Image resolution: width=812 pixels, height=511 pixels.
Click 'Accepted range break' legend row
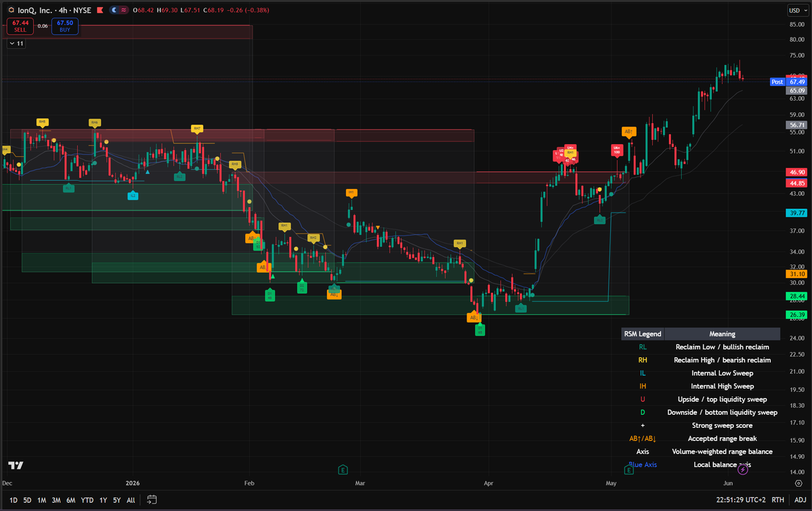[701, 439]
